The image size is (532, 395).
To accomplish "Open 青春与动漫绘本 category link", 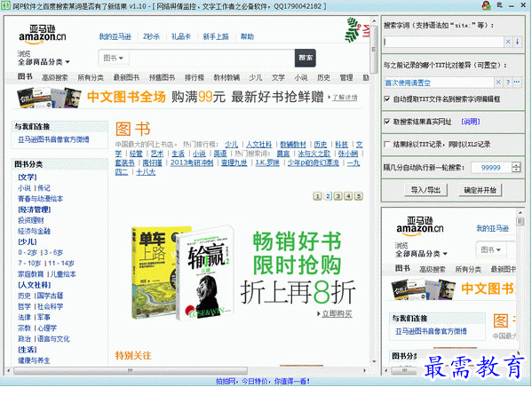I will click(x=40, y=199).
